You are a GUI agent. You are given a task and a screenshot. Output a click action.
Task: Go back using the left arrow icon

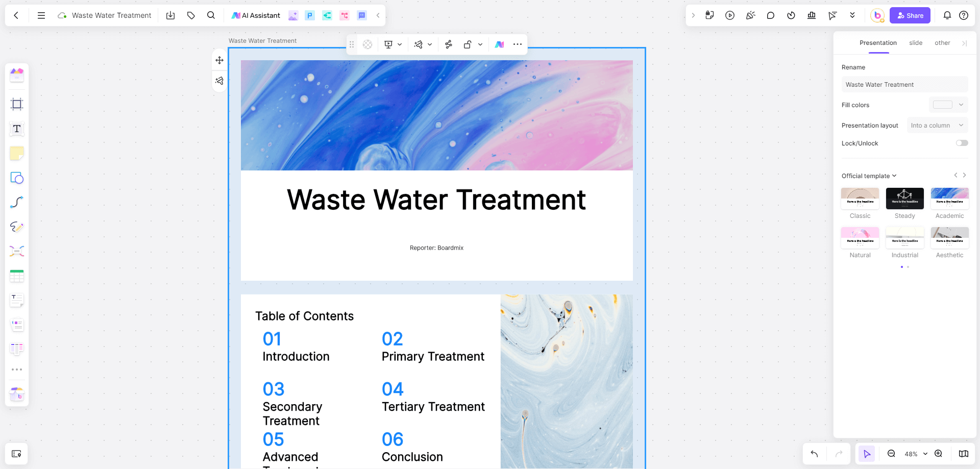coord(16,15)
